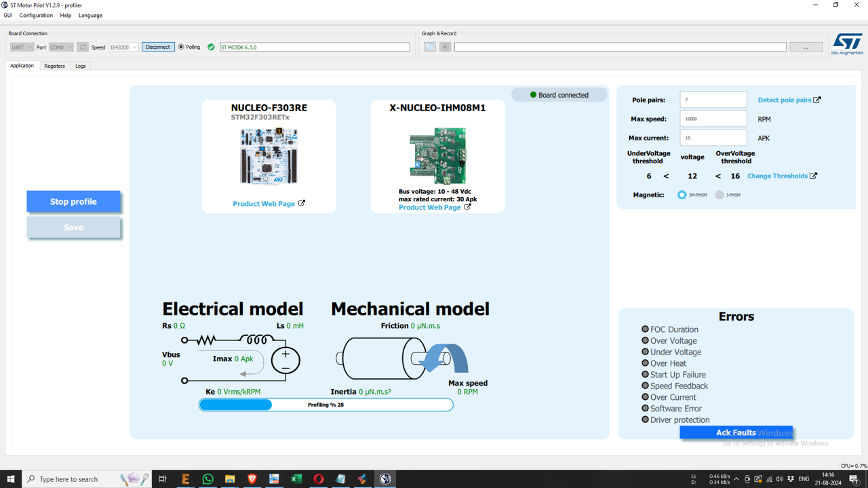Screen dimensions: 868x488
Task: Open Detect pole pairs external link icon
Action: tap(817, 99)
